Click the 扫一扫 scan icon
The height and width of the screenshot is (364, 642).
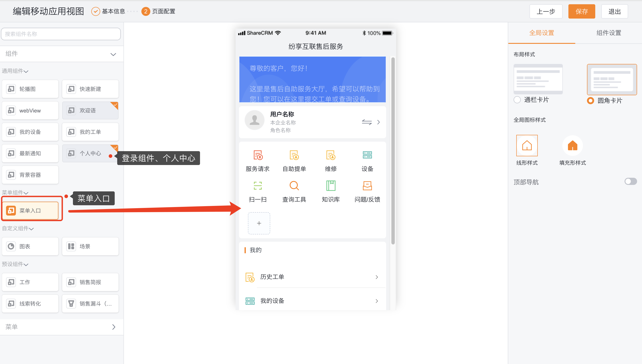[x=258, y=186]
